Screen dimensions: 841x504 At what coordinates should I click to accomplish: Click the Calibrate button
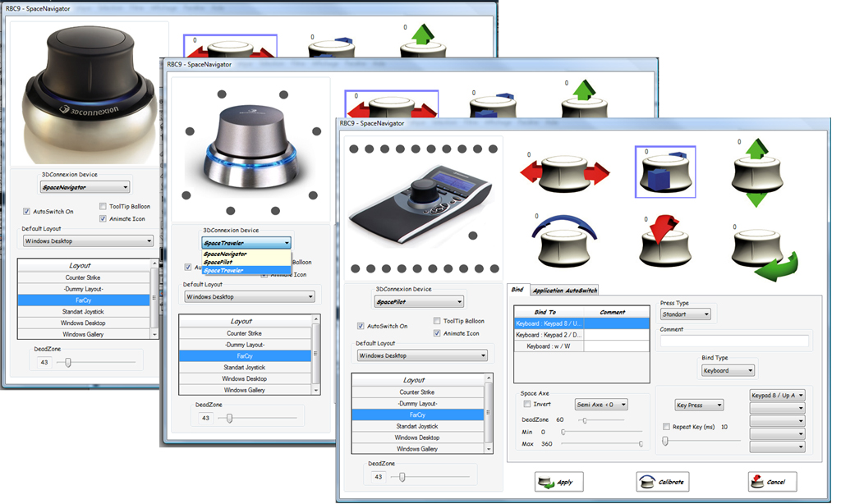pos(663,482)
